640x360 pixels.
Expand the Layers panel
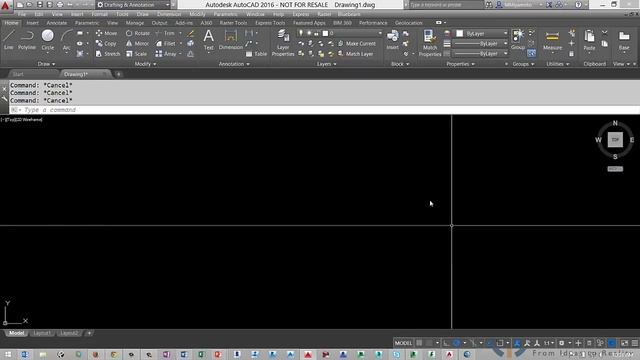327,64
